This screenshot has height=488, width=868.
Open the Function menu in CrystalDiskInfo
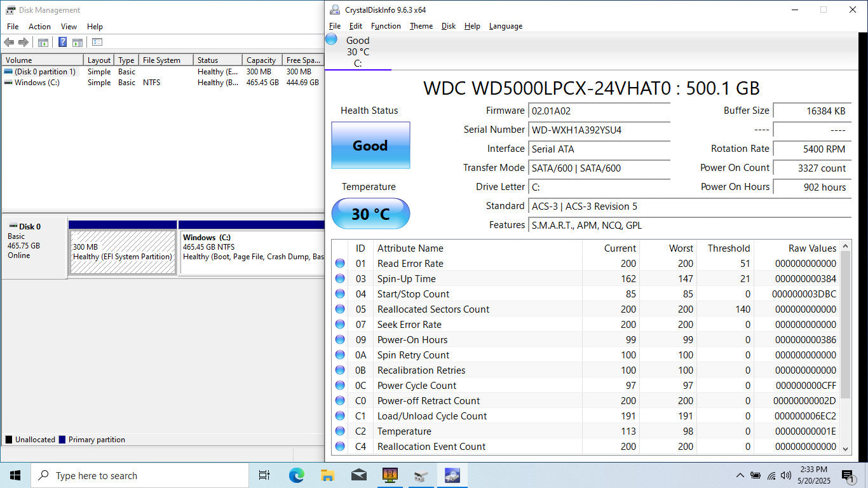(386, 26)
